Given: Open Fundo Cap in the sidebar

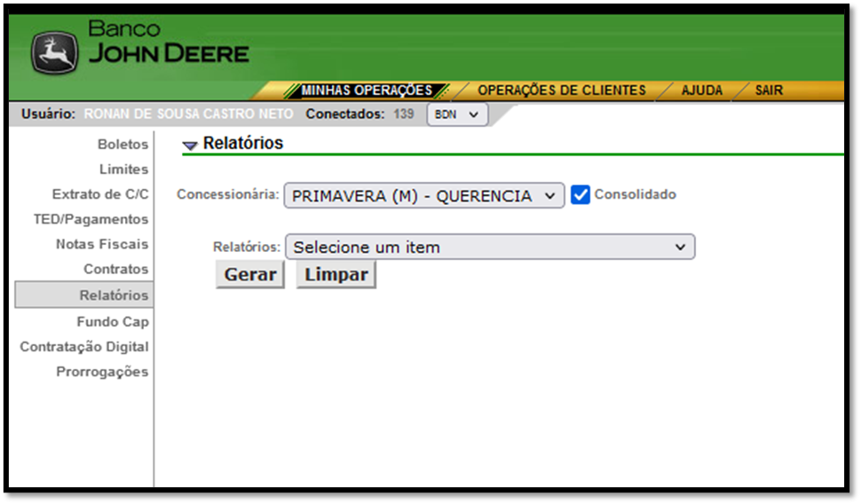Looking at the screenshot, I should 113,322.
